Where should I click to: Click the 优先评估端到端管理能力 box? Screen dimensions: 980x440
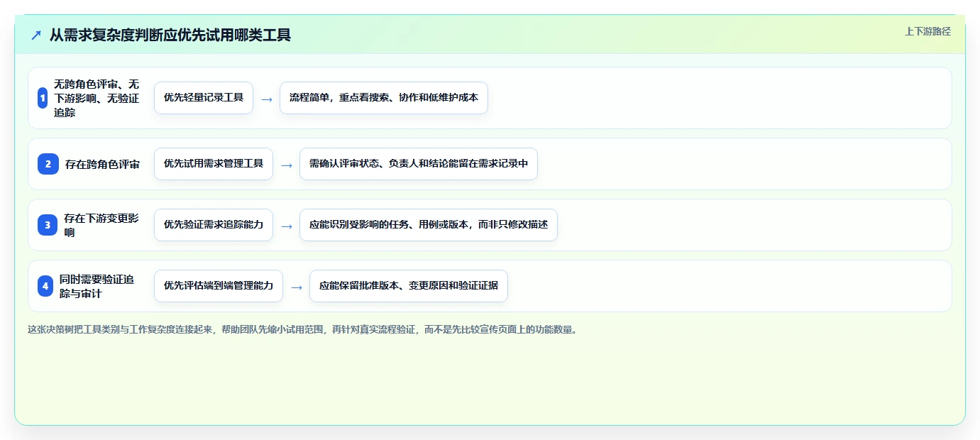pos(219,286)
